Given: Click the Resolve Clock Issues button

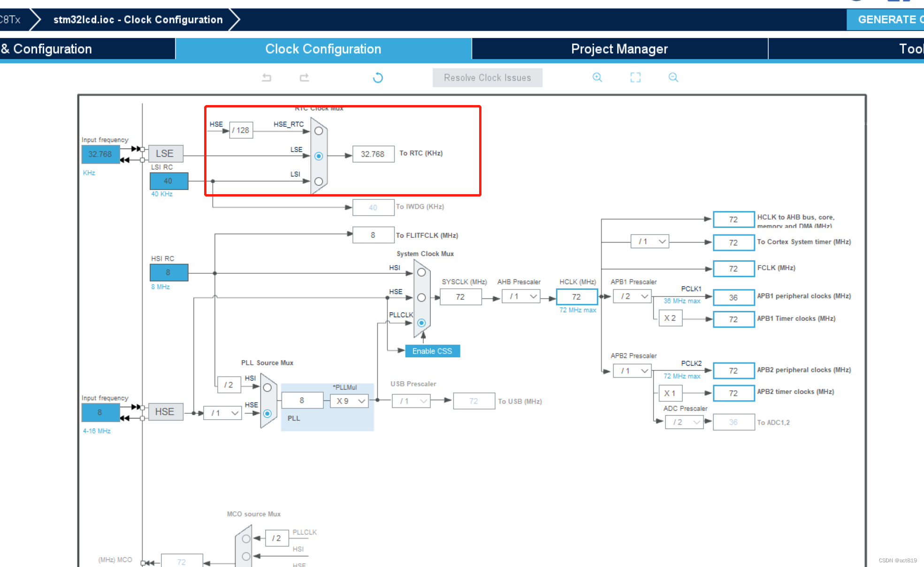Looking at the screenshot, I should coord(487,78).
